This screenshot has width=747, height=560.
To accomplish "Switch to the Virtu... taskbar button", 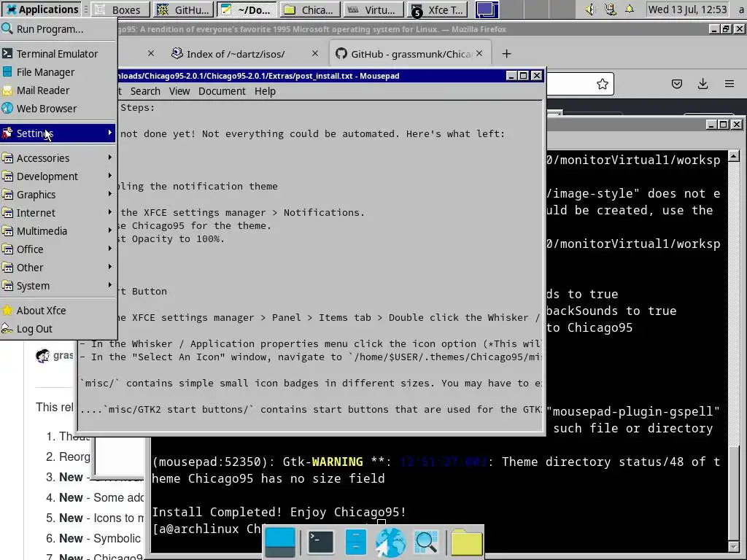I will (x=373, y=9).
